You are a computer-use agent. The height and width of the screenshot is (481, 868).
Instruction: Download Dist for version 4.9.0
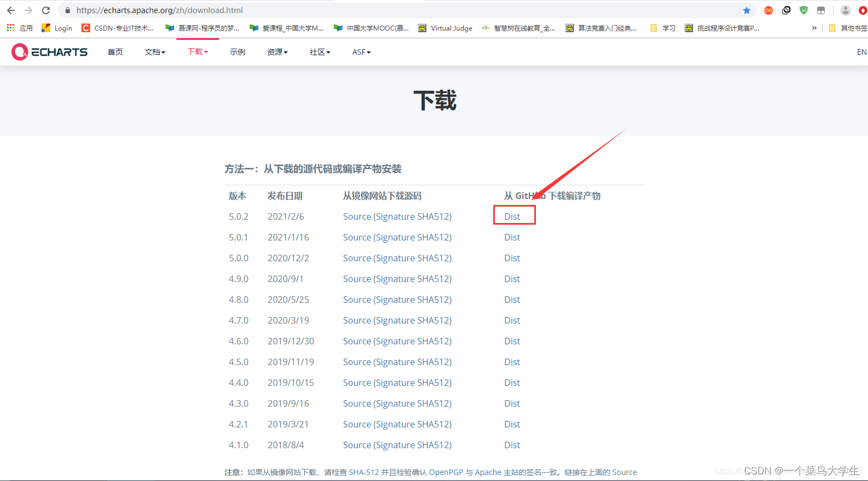512,279
